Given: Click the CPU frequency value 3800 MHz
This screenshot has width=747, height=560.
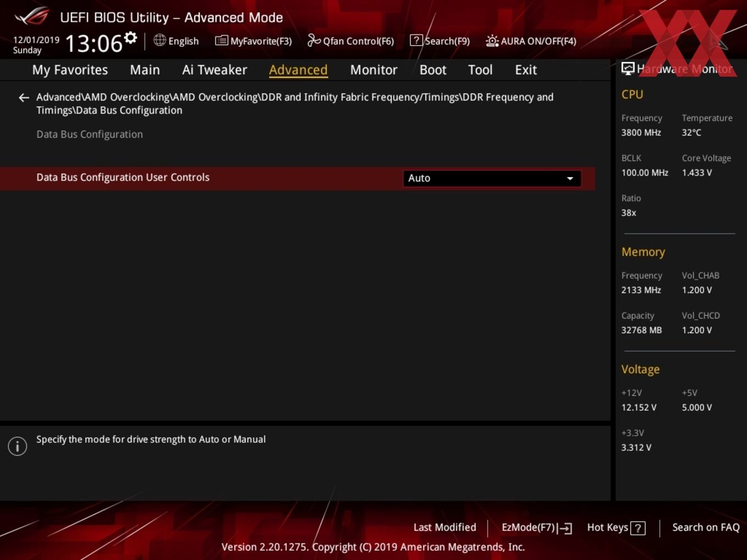Looking at the screenshot, I should [641, 132].
